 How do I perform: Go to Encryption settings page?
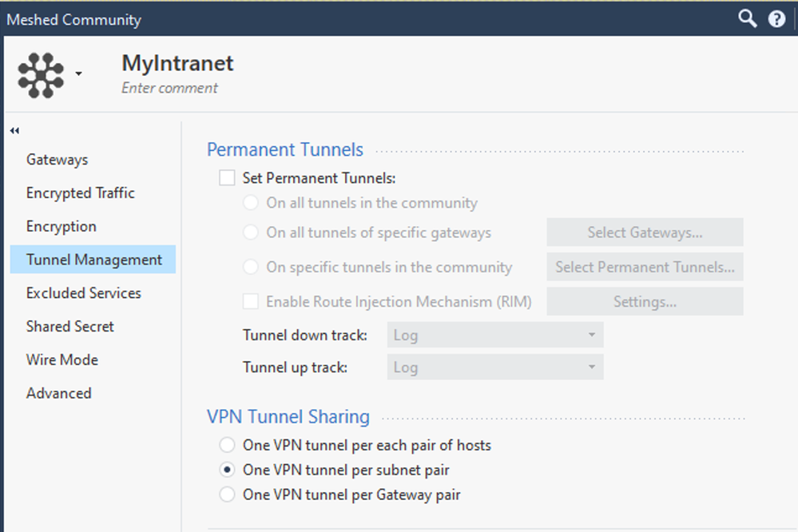point(61,226)
